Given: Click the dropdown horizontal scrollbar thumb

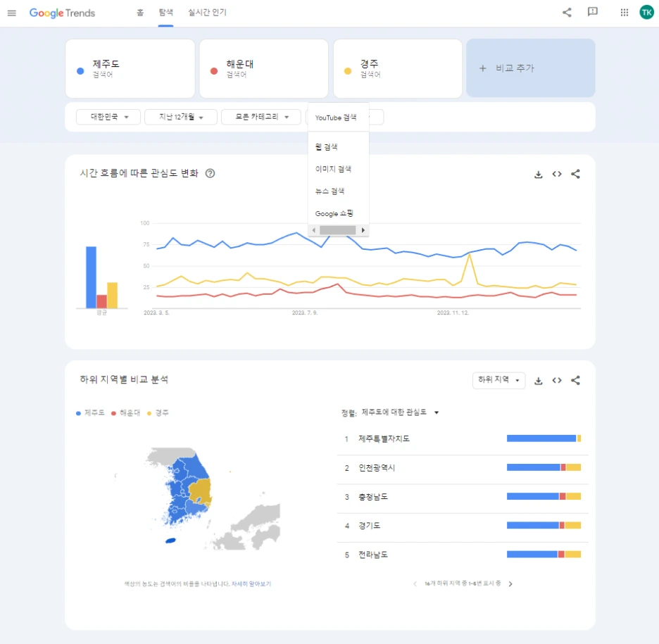Looking at the screenshot, I should pyautogui.click(x=337, y=230).
